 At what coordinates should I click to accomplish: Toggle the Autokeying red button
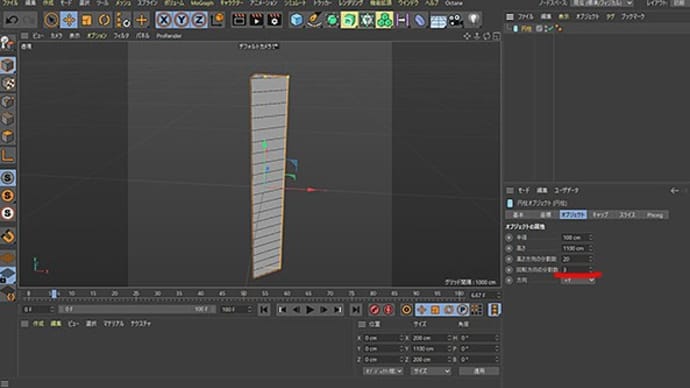click(388, 310)
